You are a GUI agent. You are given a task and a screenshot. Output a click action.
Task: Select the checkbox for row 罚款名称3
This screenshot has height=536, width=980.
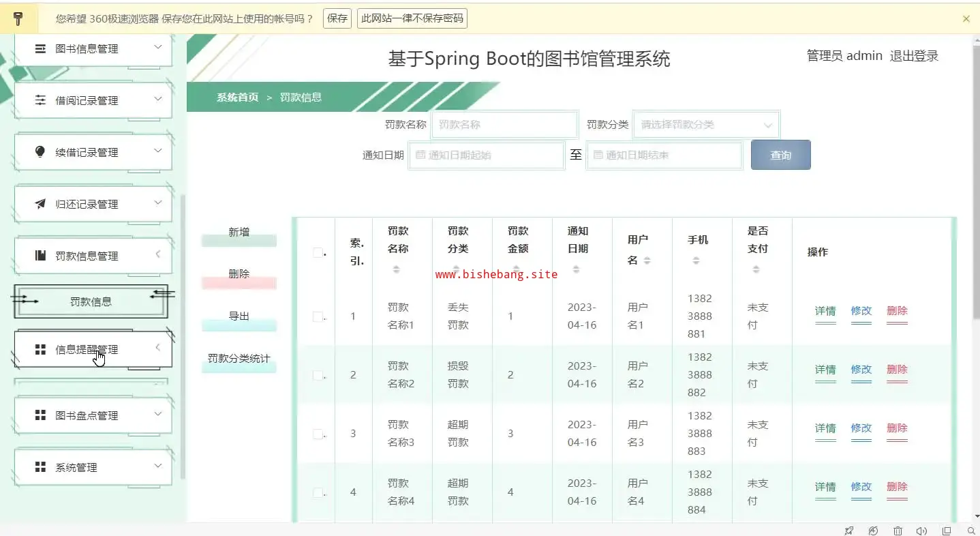pos(318,434)
